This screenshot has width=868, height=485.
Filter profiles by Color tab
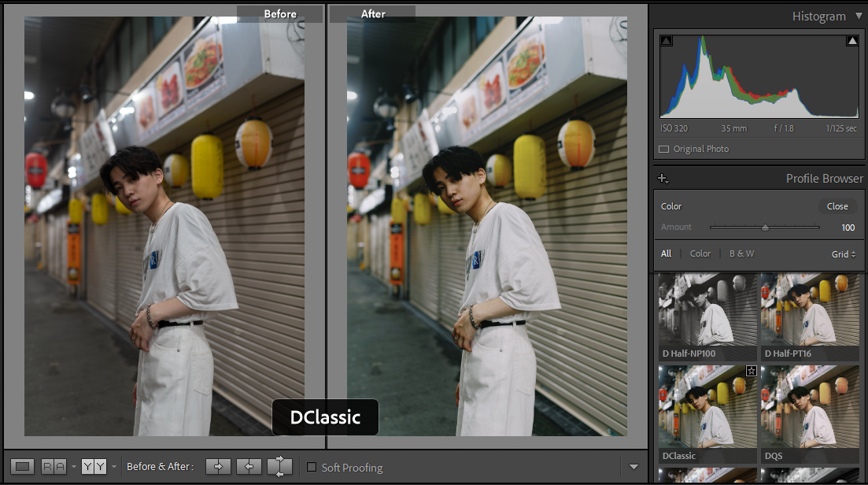[700, 254]
